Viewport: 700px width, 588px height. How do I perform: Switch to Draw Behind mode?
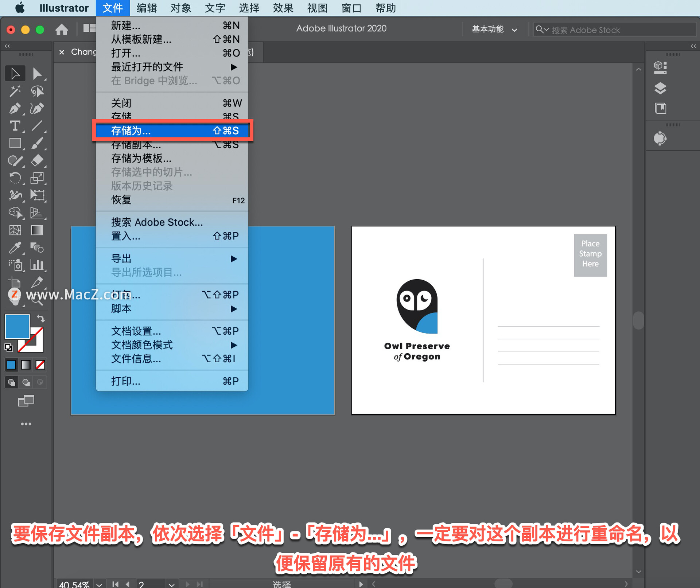tap(26, 382)
